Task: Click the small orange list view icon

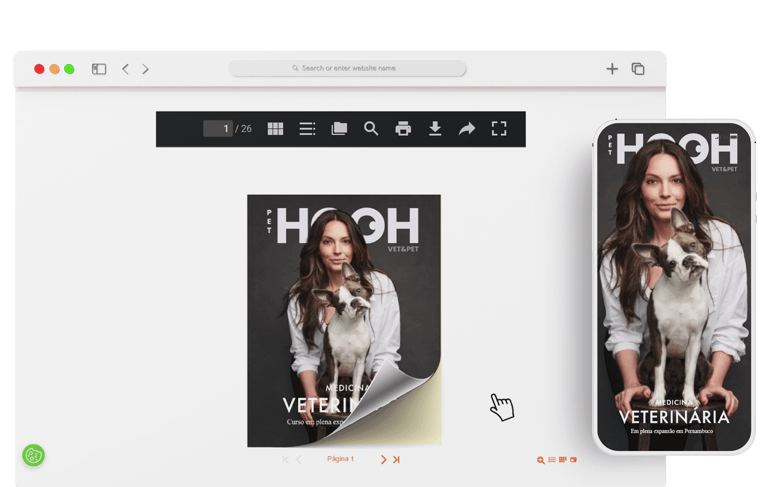Action: pos(552,460)
